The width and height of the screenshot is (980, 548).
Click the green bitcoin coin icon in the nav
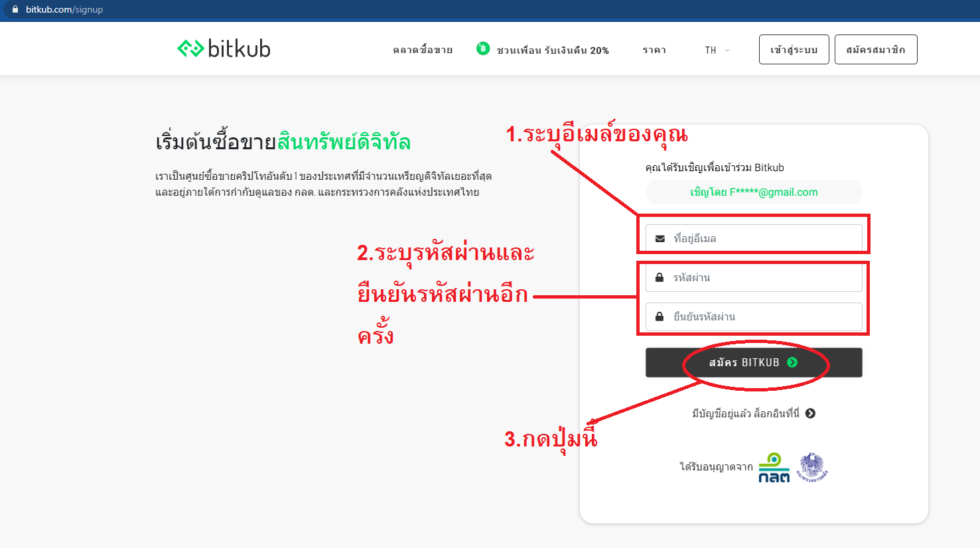click(483, 48)
